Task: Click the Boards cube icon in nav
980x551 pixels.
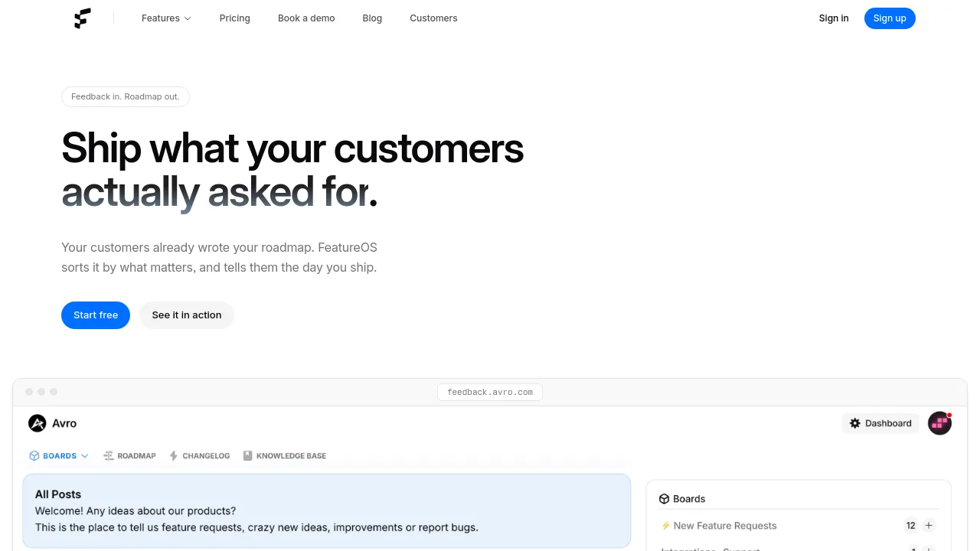Action: (x=34, y=456)
